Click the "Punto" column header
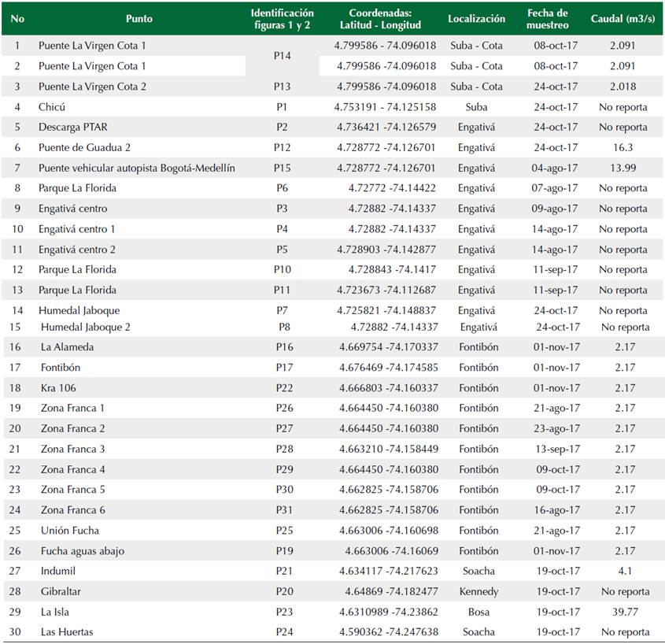 pos(139,19)
